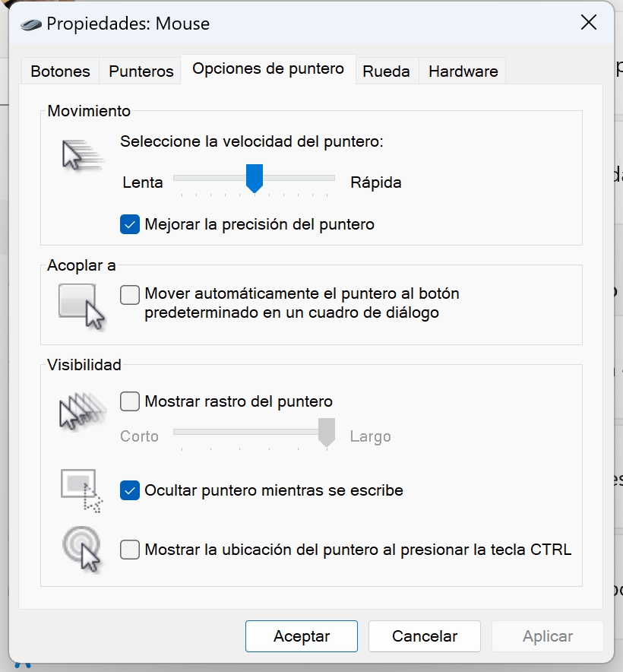Click the hide pointer while typing icon

tap(81, 490)
